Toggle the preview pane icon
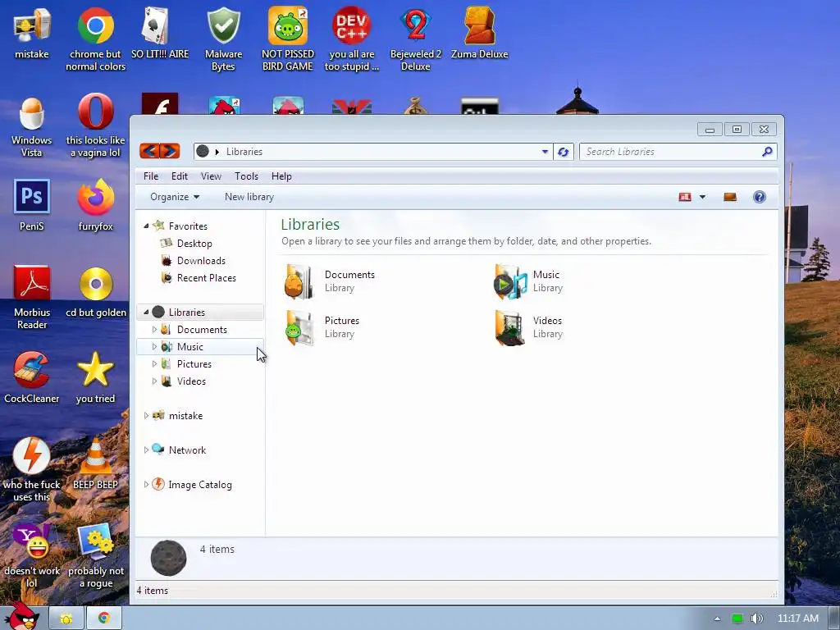Screen dimensions: 840x630 [x=729, y=197]
